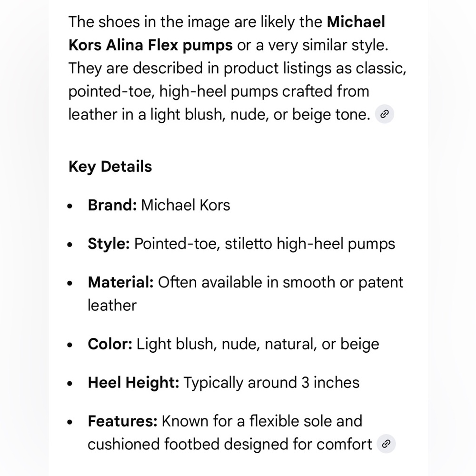
Task: Click the bullet point beside Style
Action: click(x=70, y=245)
